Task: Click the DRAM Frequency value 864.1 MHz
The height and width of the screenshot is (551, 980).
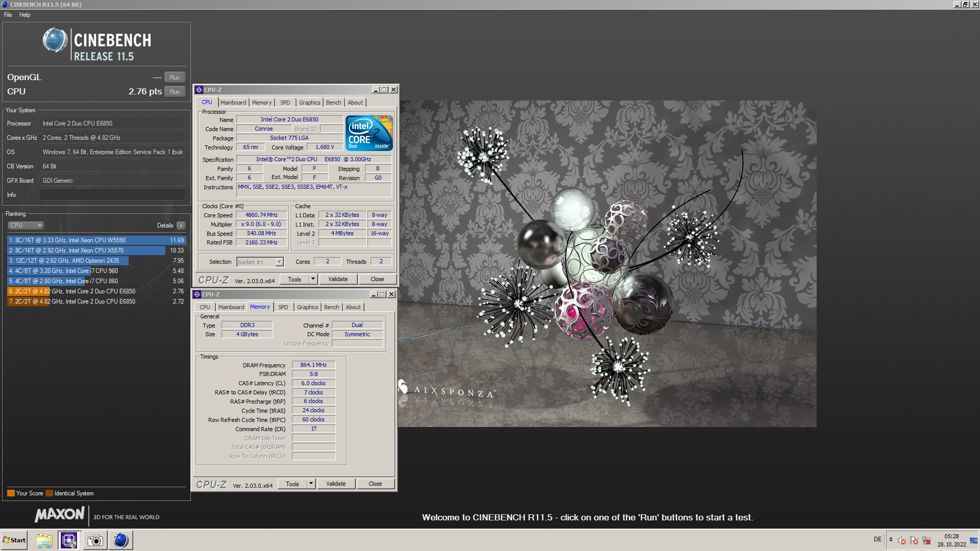Action: point(313,365)
